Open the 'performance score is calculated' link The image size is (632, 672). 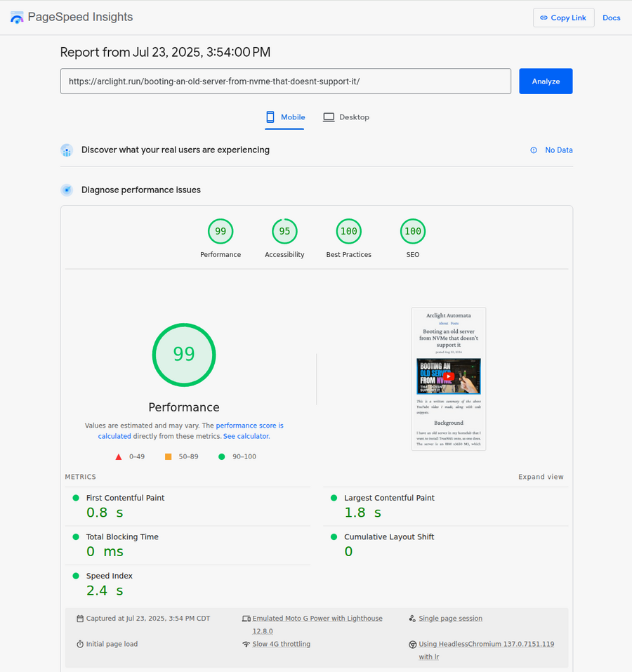249,426
